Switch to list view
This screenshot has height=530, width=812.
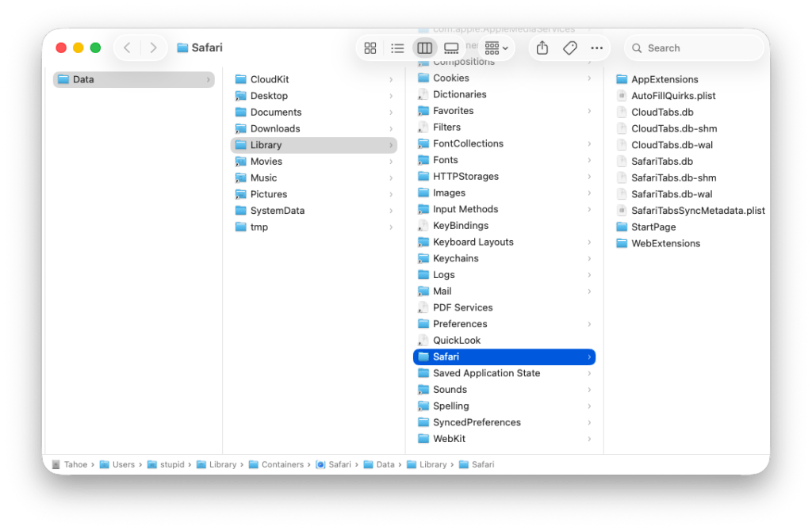[397, 48]
